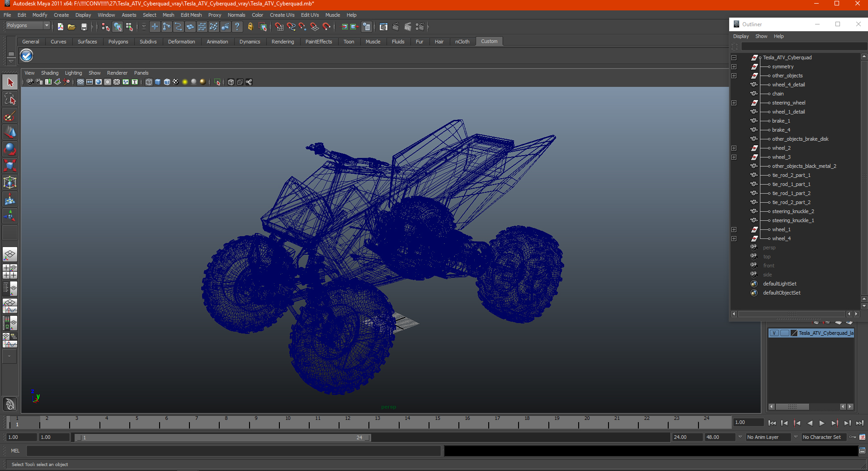Click the range slider bar
868x471 pixels.
pos(222,438)
